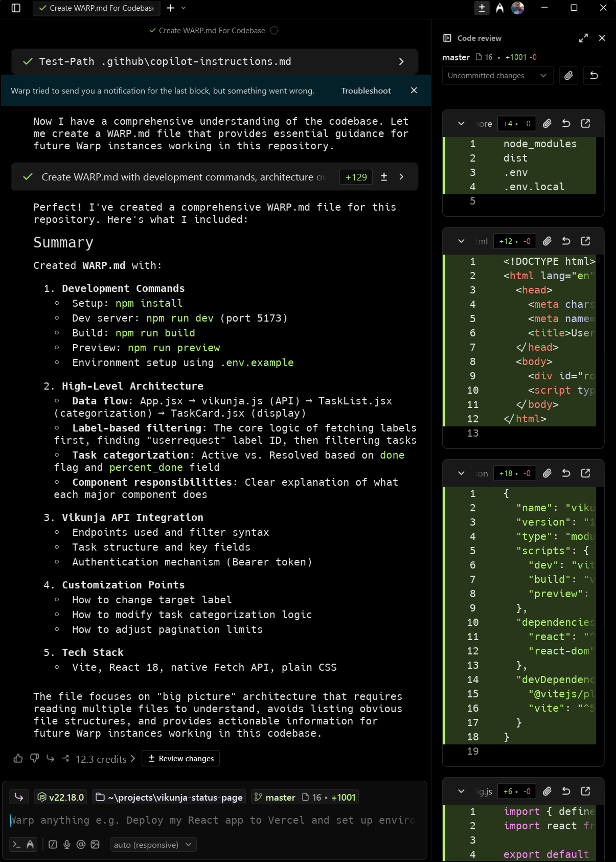Discard all uncommitted changes
Viewport: 616px width, 862px height.
point(594,76)
